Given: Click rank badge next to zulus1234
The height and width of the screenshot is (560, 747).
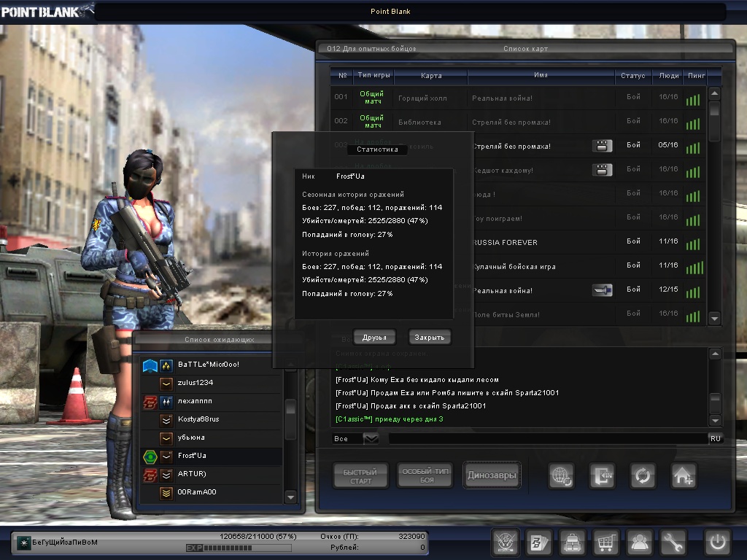Looking at the screenshot, I should coord(166,384).
